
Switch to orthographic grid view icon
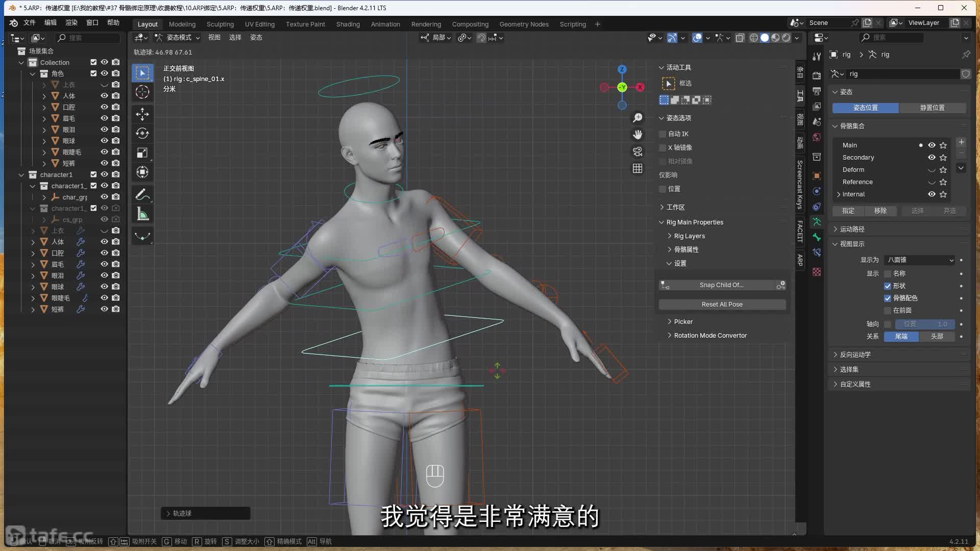(638, 168)
